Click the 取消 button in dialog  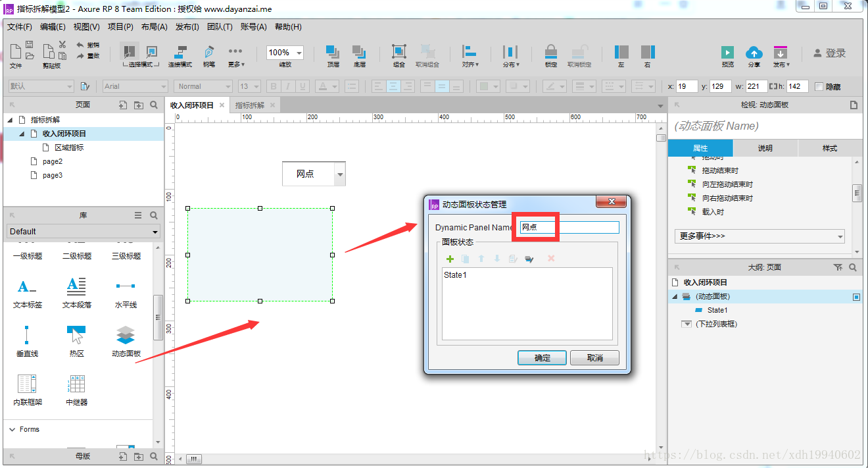pyautogui.click(x=594, y=358)
